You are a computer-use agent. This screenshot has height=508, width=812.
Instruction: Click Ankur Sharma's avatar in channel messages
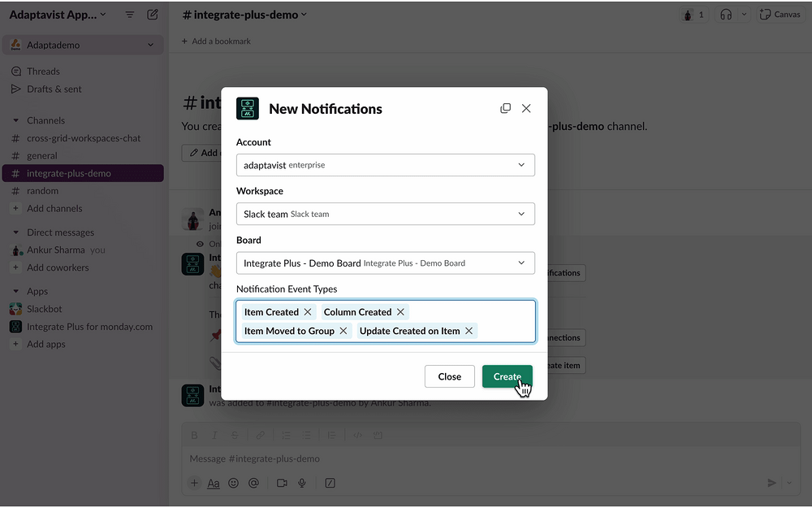click(x=192, y=219)
